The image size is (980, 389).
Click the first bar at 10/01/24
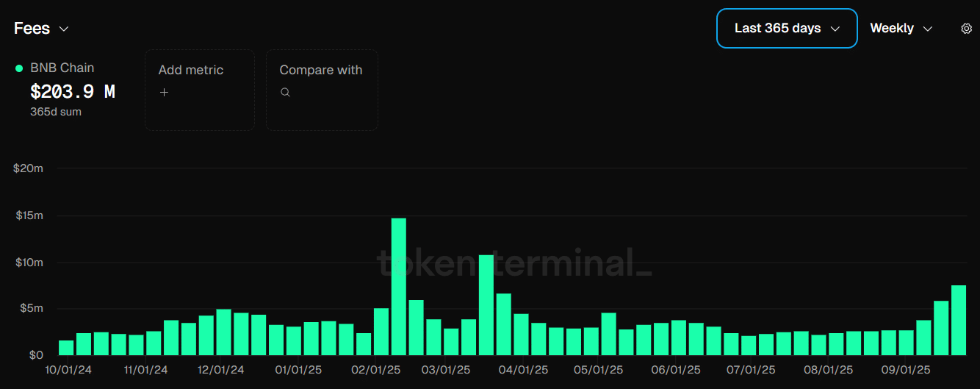[x=66, y=348]
